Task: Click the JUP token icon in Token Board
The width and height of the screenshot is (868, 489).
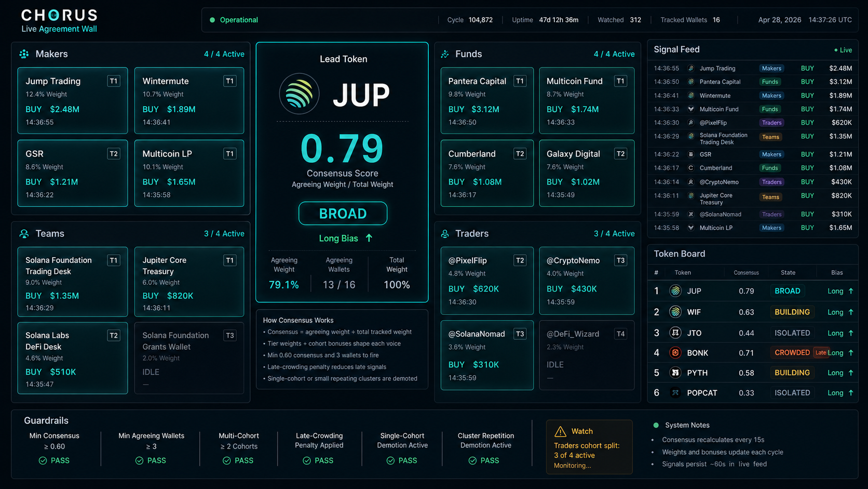Action: coord(675,291)
